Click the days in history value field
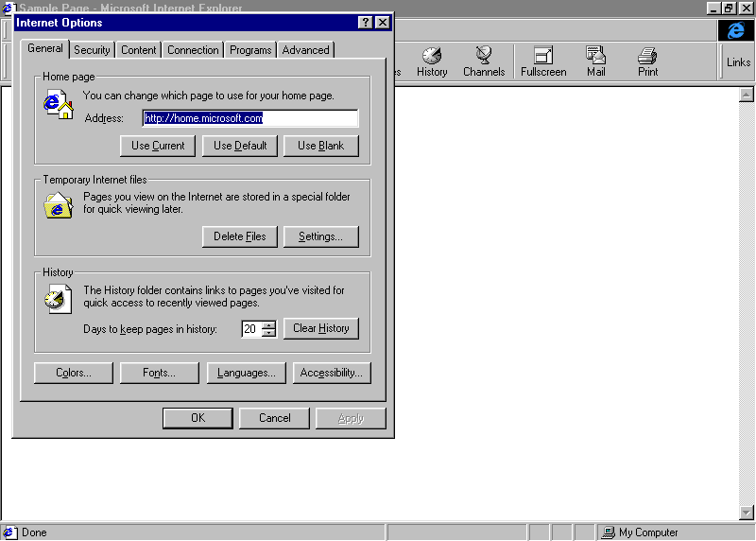 251,328
